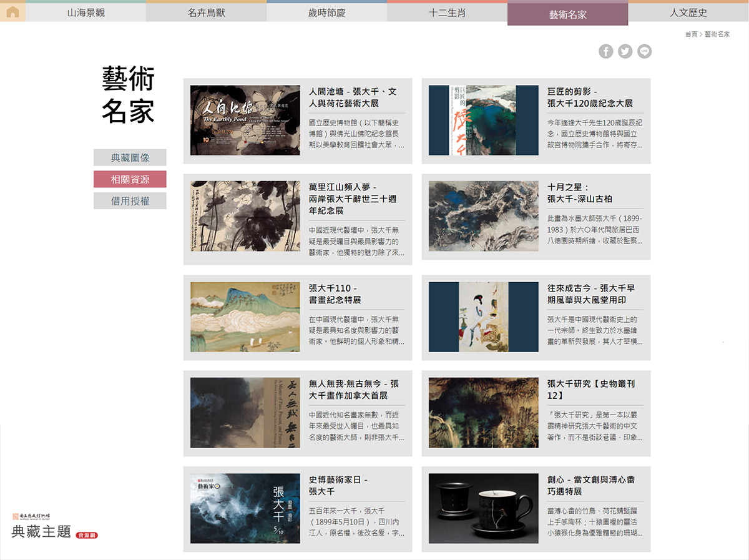Click the large 藝術名家 page heading

coord(128,94)
